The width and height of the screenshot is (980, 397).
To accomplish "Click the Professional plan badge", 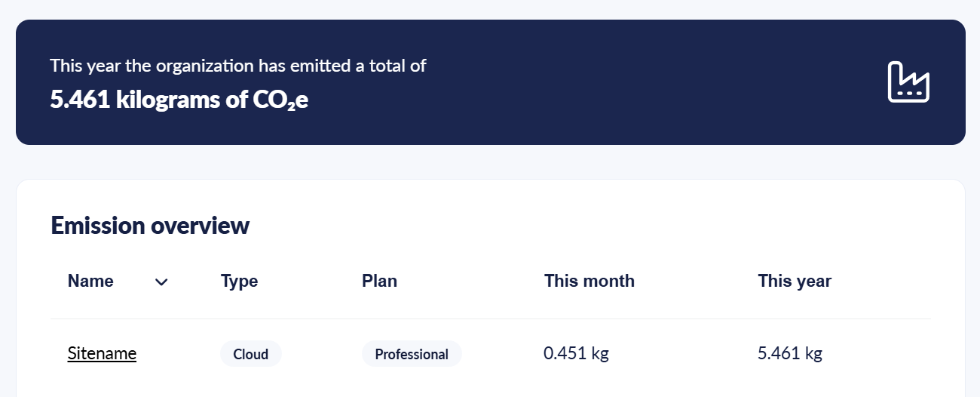I will [412, 354].
